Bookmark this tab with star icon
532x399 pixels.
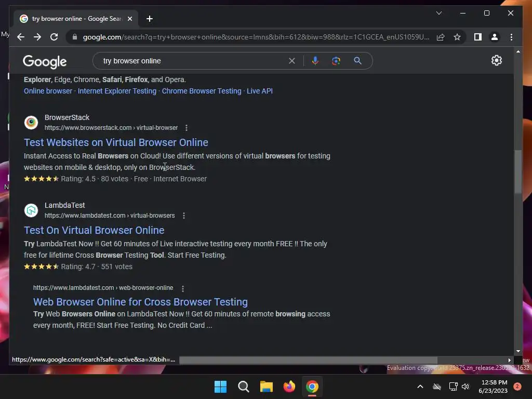(x=457, y=37)
